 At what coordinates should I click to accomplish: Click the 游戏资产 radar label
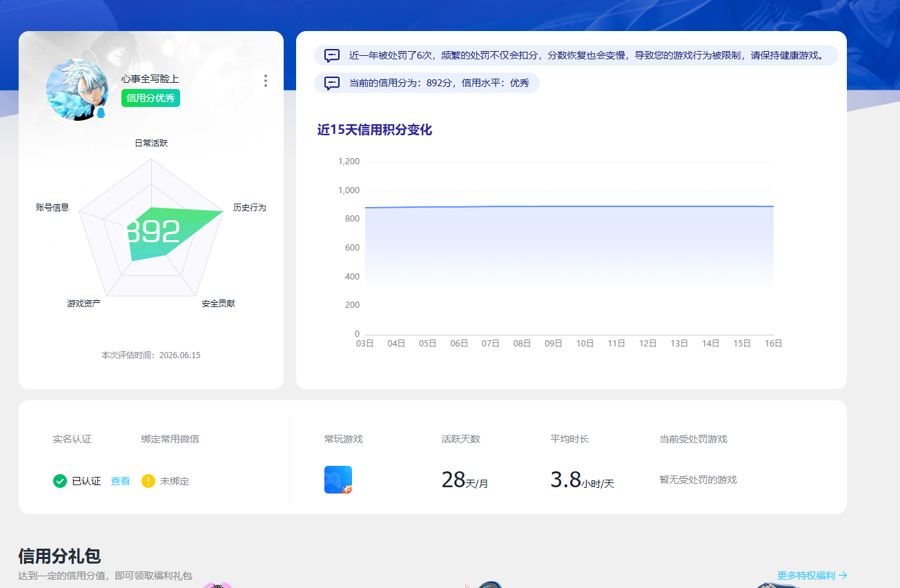tap(84, 303)
